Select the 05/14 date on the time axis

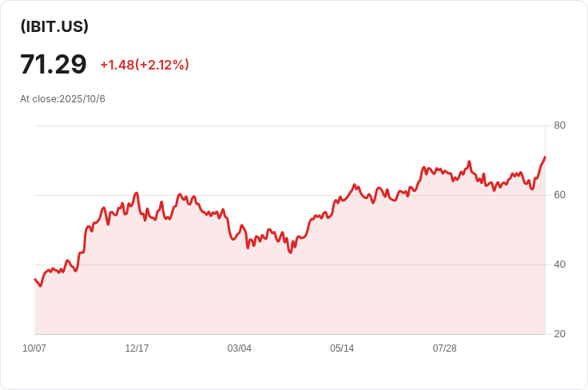click(x=342, y=348)
